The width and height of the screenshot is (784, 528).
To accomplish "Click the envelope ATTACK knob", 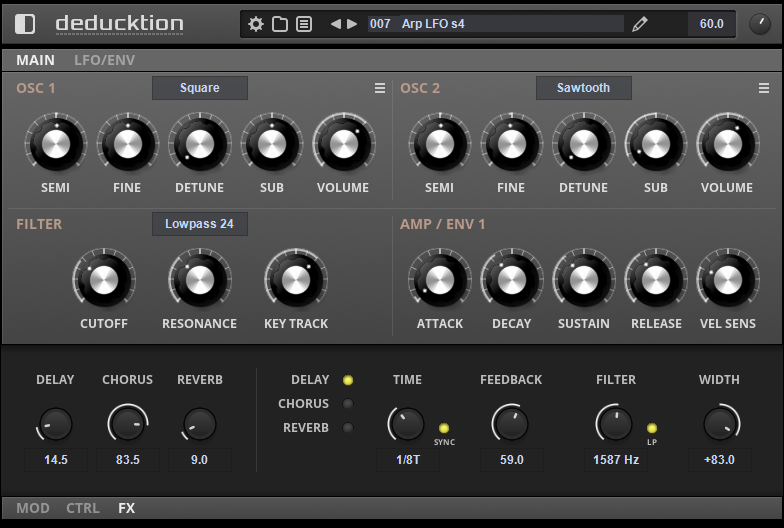I will [x=440, y=280].
